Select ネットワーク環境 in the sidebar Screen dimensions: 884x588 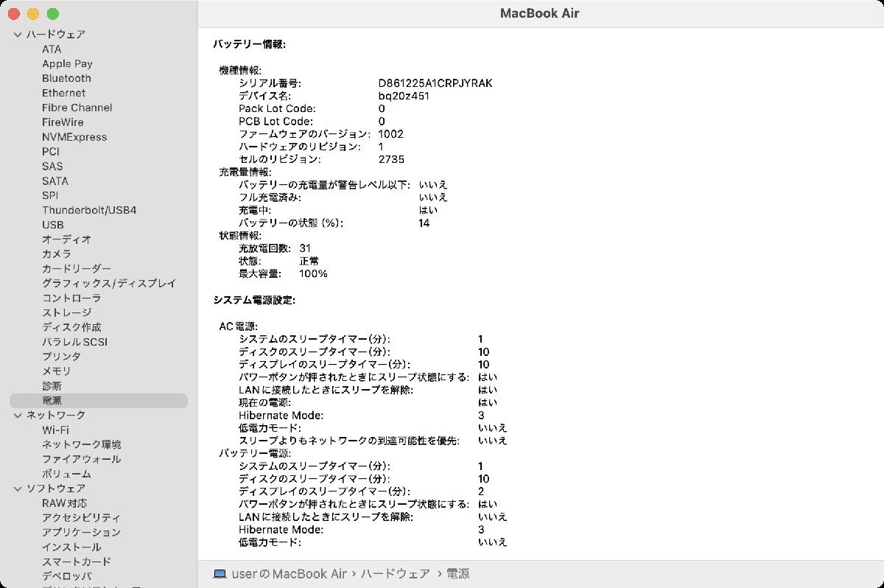82,444
